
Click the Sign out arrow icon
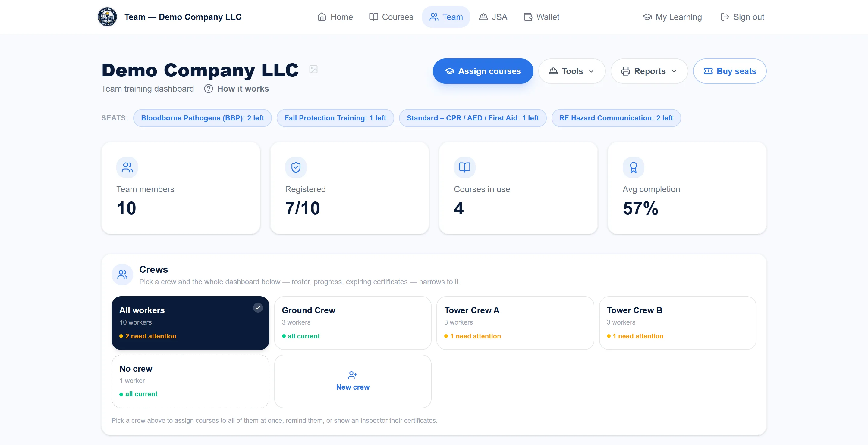tap(725, 17)
